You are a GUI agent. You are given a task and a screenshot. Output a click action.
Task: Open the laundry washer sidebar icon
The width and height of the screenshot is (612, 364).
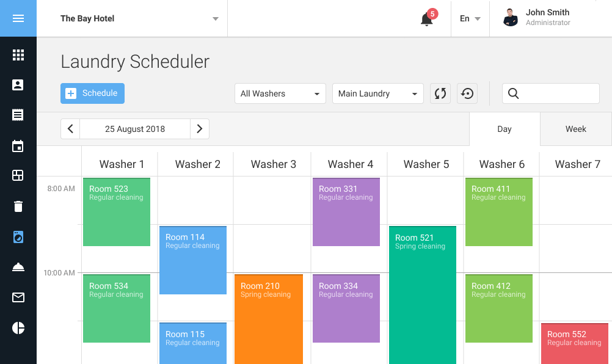click(x=18, y=236)
